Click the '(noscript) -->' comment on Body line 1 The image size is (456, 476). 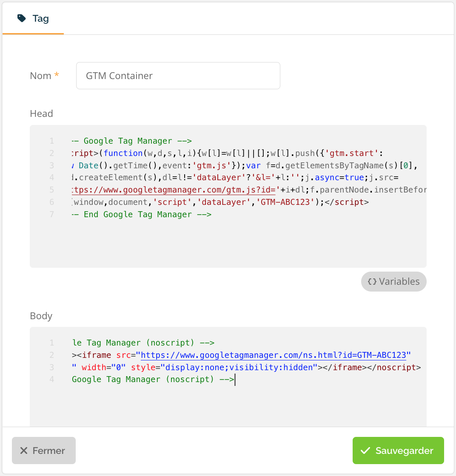[180, 343]
